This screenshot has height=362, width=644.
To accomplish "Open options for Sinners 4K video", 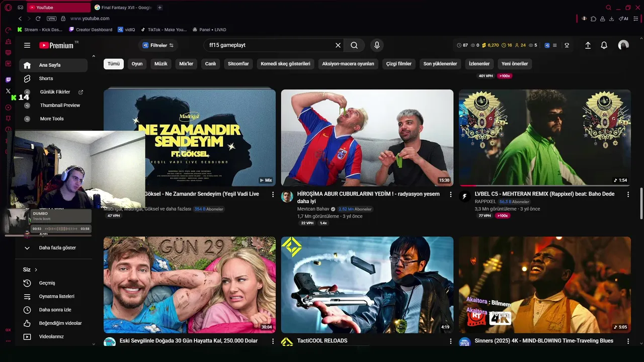I will (x=628, y=341).
